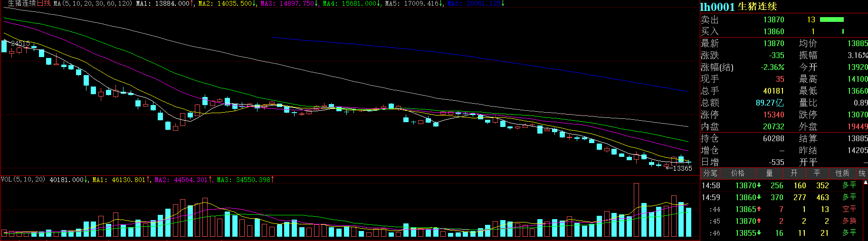Click the 24515 high price marker
868x241 pixels.
point(20,43)
